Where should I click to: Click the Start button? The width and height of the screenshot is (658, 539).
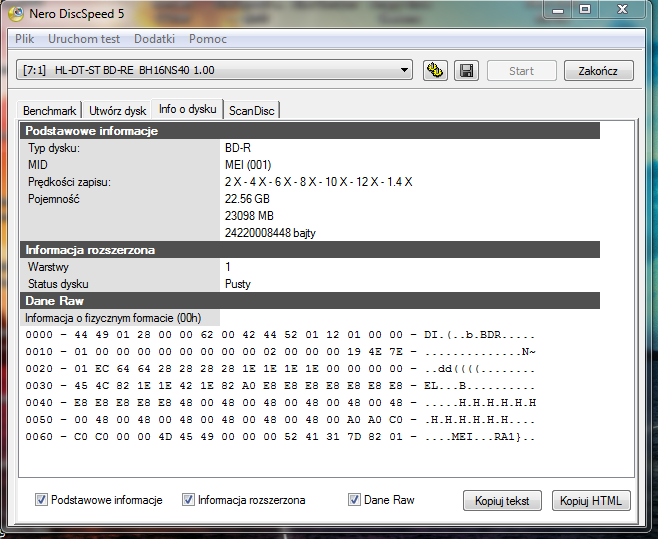[522, 71]
